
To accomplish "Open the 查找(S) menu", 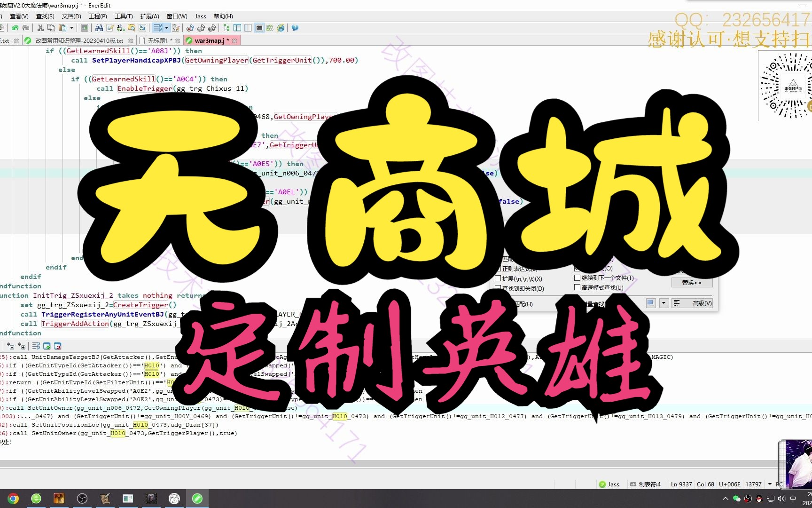I will coord(45,16).
